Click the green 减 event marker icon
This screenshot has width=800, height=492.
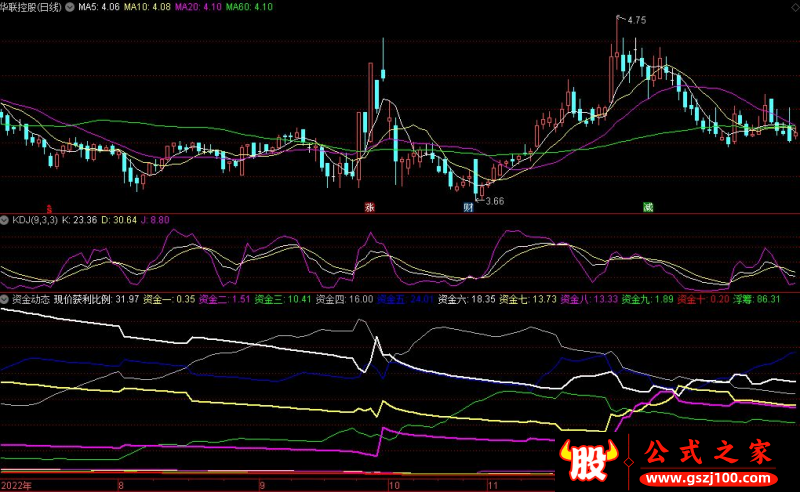648,208
